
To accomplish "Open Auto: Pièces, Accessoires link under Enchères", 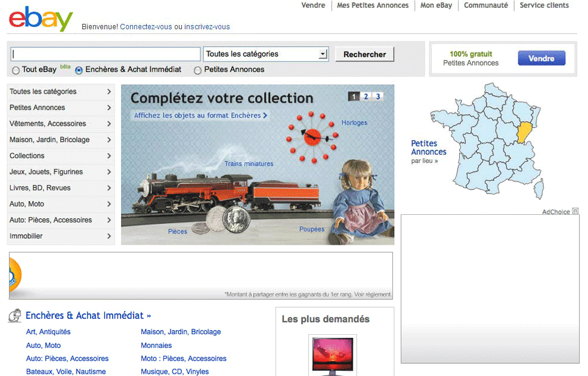I will pos(67,358).
